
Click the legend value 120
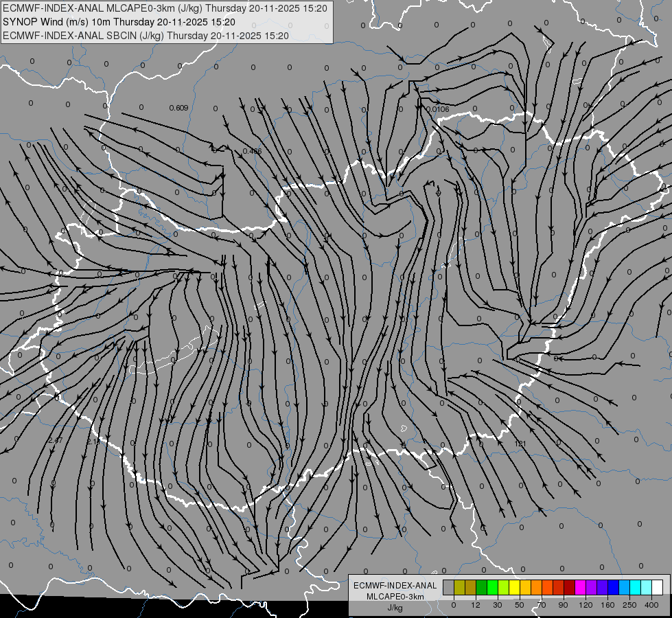click(x=586, y=605)
